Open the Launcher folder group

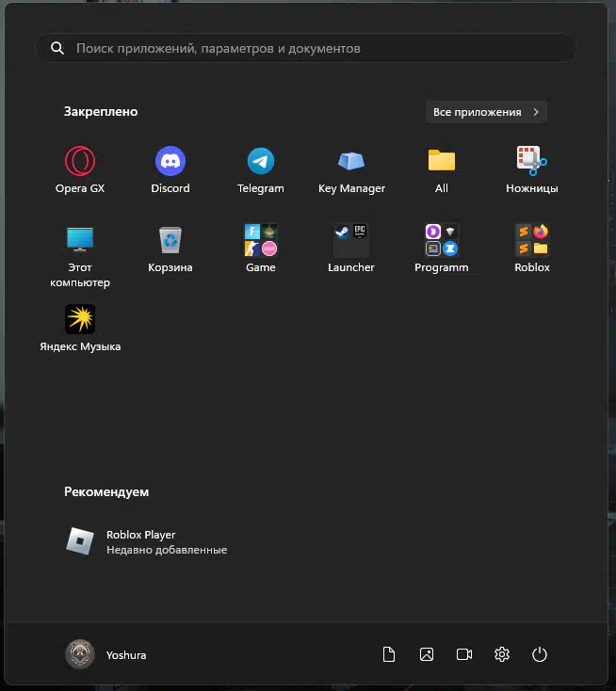click(351, 249)
